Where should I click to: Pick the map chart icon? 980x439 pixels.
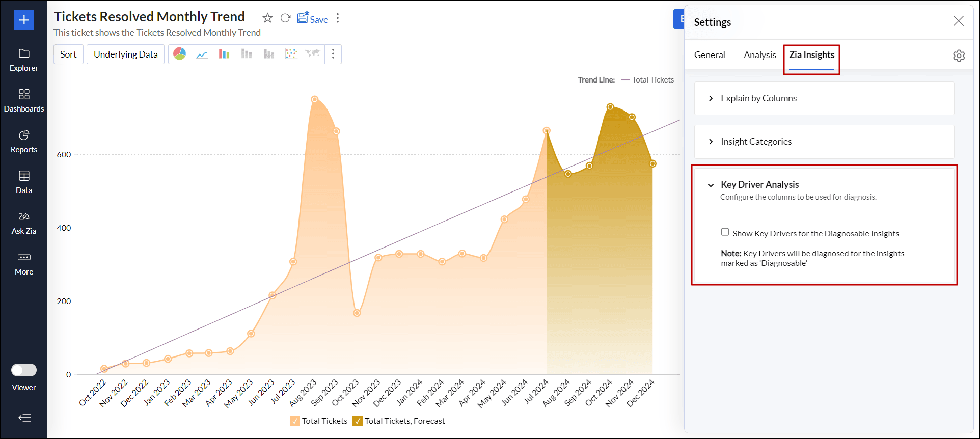[312, 54]
